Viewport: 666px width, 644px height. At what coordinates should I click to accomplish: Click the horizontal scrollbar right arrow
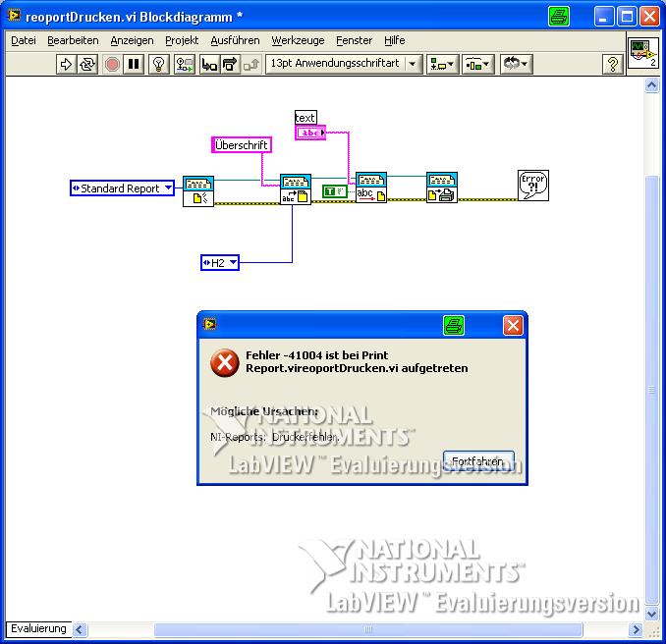point(636,629)
